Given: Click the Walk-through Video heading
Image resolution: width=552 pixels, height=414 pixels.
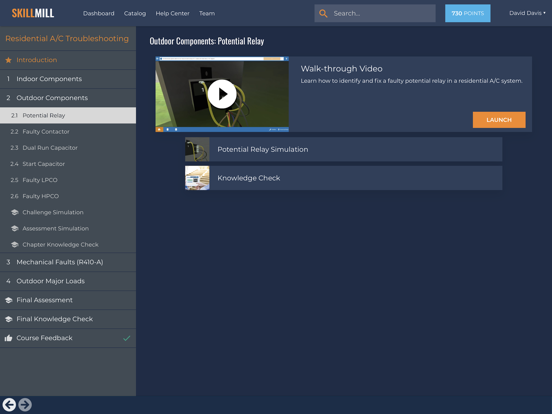Looking at the screenshot, I should 341,69.
